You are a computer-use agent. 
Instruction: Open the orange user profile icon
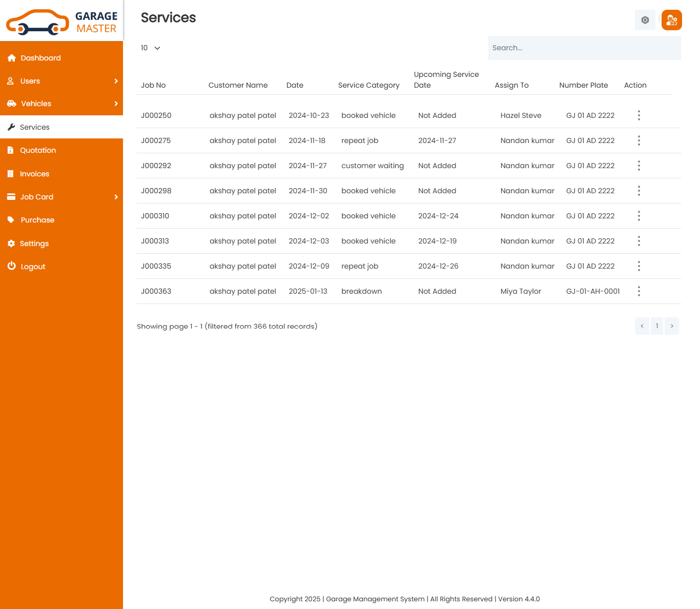tap(671, 20)
